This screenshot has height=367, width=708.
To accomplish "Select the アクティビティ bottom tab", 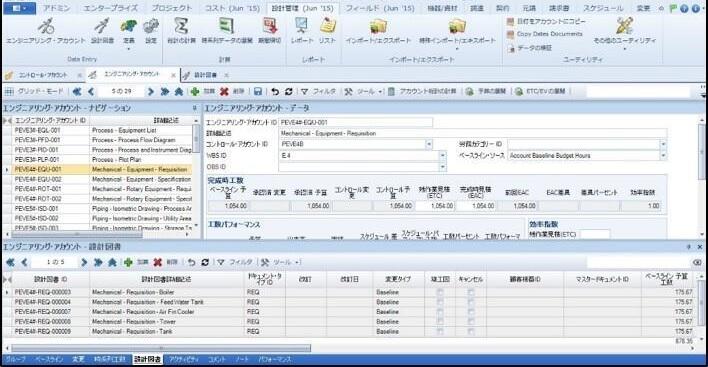I will click(x=183, y=359).
